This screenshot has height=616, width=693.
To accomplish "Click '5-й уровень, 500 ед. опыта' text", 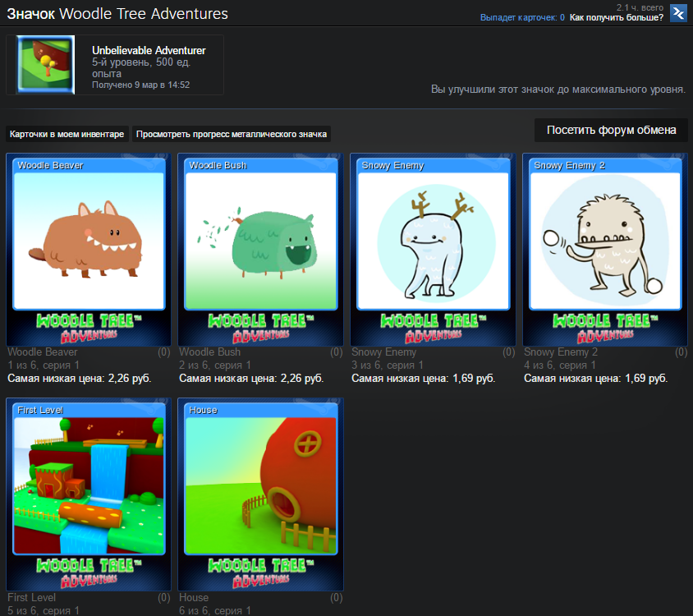I will pyautogui.click(x=141, y=67).
